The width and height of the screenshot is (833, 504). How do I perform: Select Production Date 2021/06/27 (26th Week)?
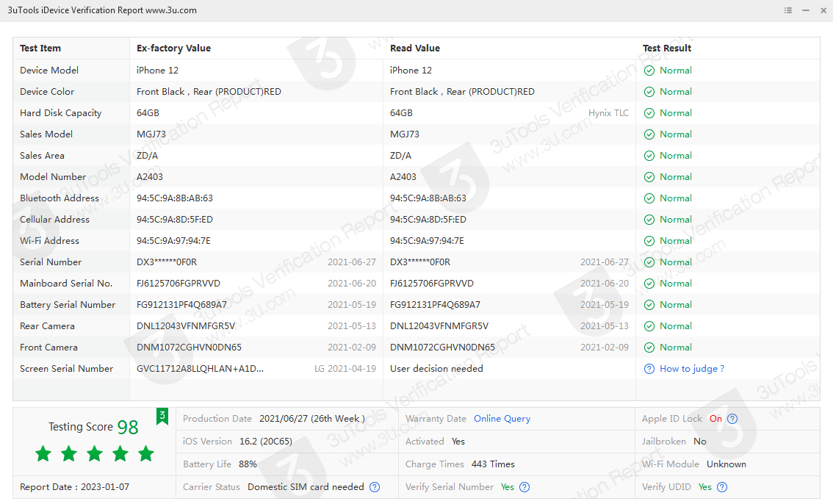pos(312,419)
